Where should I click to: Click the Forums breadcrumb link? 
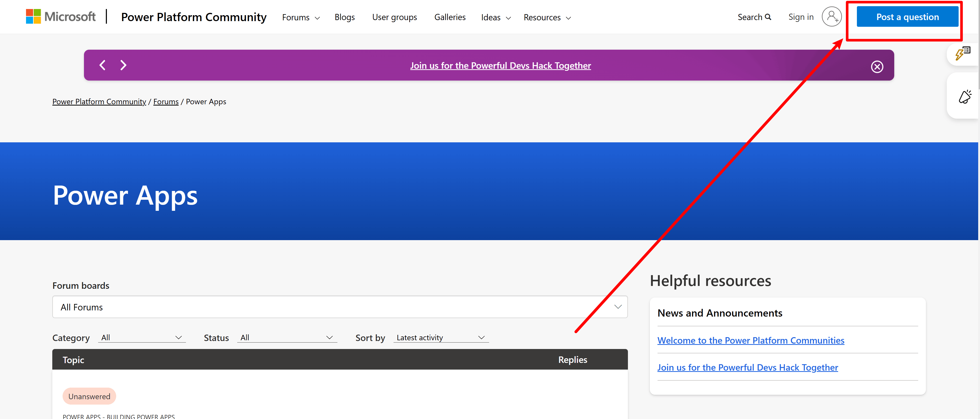tap(166, 101)
